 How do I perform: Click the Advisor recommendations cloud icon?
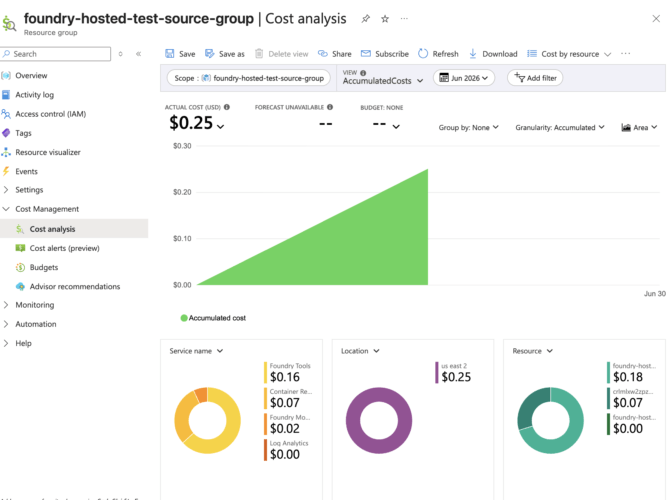pos(20,286)
